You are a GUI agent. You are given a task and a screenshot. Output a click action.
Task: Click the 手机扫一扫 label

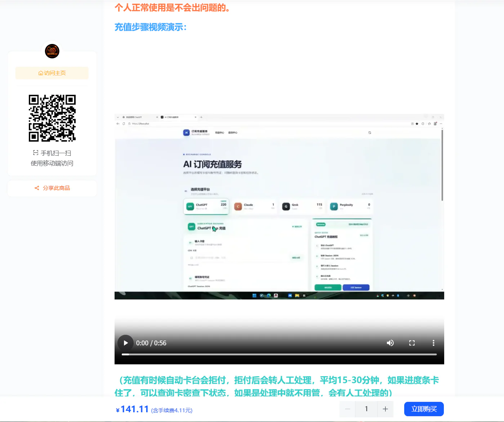[52, 153]
